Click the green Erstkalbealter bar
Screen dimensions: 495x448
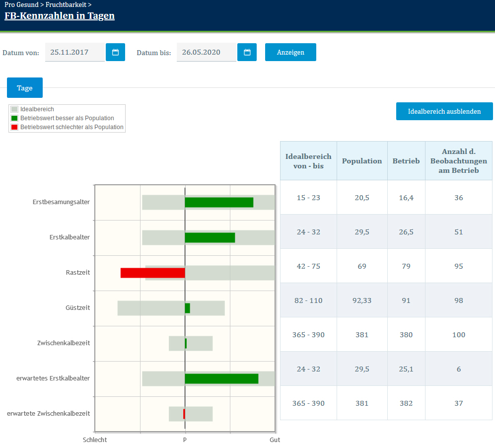coord(210,237)
